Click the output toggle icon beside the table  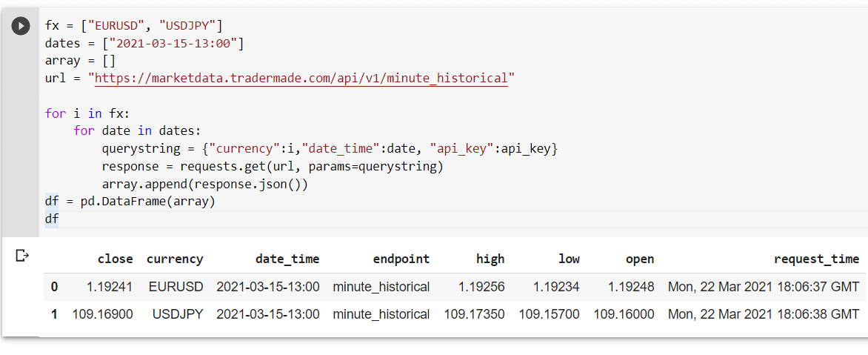click(x=21, y=255)
